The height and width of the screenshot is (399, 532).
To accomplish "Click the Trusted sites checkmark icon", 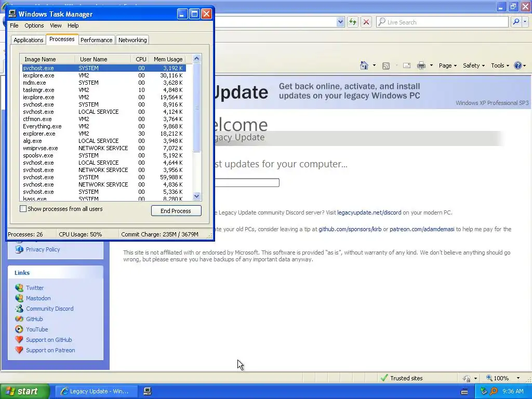I will pos(384,378).
